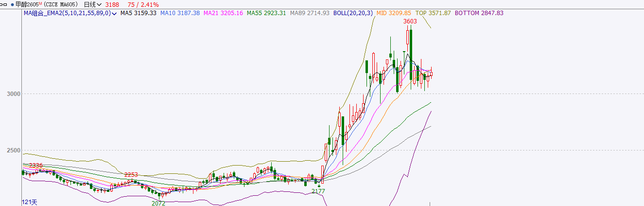
Task: Click the magenta MA21 legend entry
Action: 223,13
